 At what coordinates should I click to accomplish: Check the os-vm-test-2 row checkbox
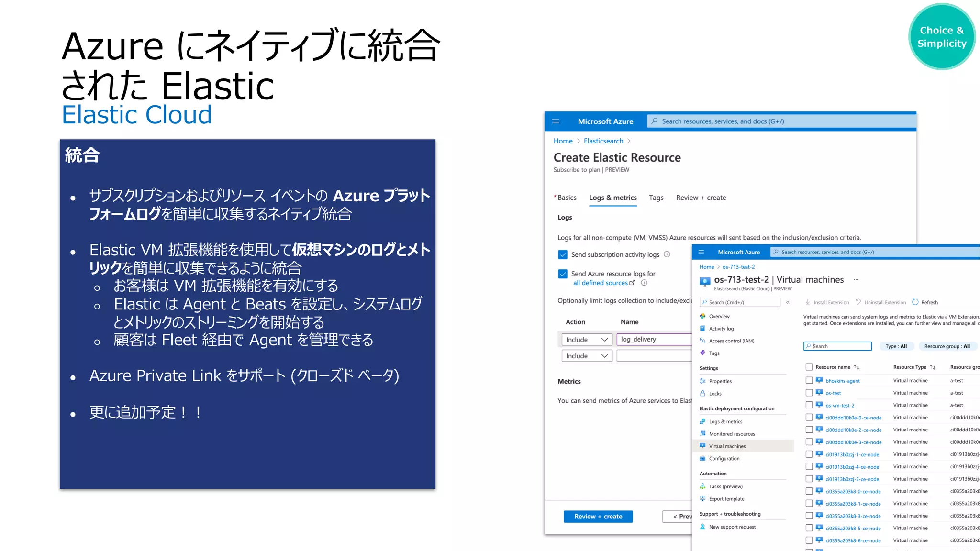(809, 405)
